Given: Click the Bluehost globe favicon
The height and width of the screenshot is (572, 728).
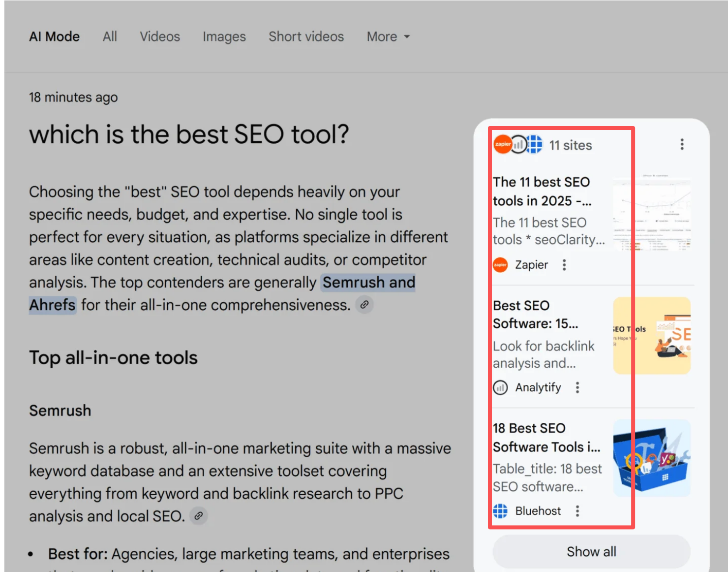Looking at the screenshot, I should click(x=500, y=511).
